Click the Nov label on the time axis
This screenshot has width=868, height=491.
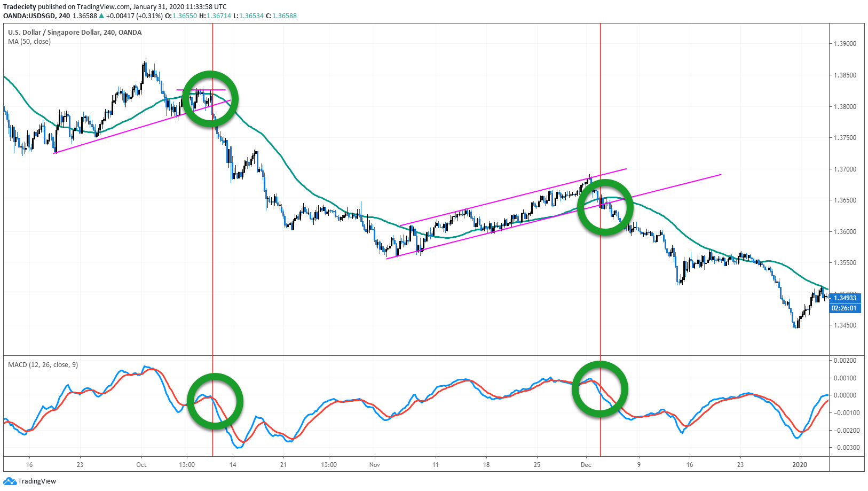374,465
